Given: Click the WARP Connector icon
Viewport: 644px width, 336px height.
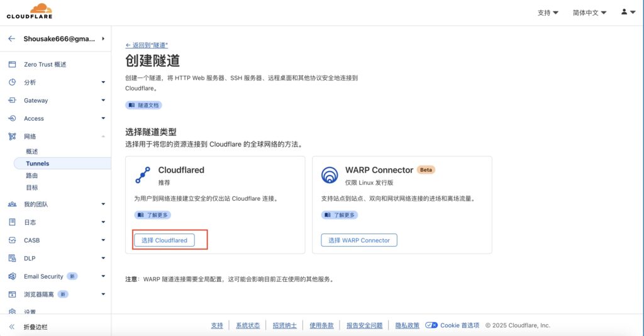Looking at the screenshot, I should coord(330,175).
